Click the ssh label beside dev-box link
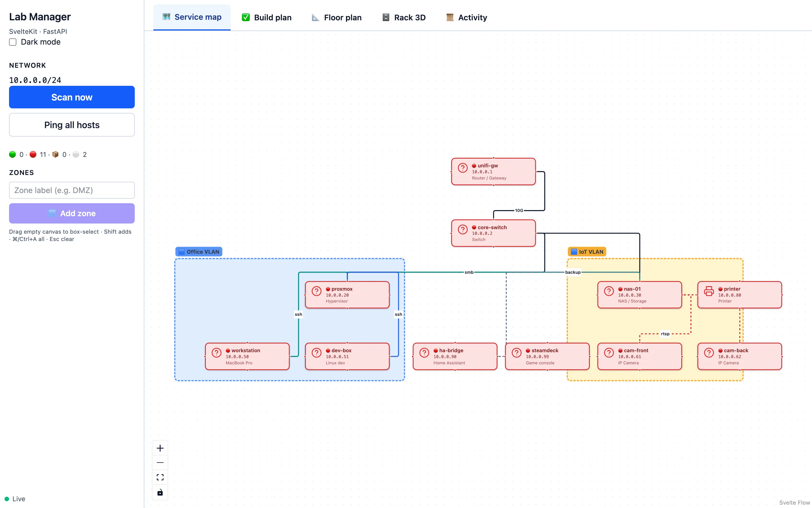Image resolution: width=812 pixels, height=508 pixels. point(398,314)
